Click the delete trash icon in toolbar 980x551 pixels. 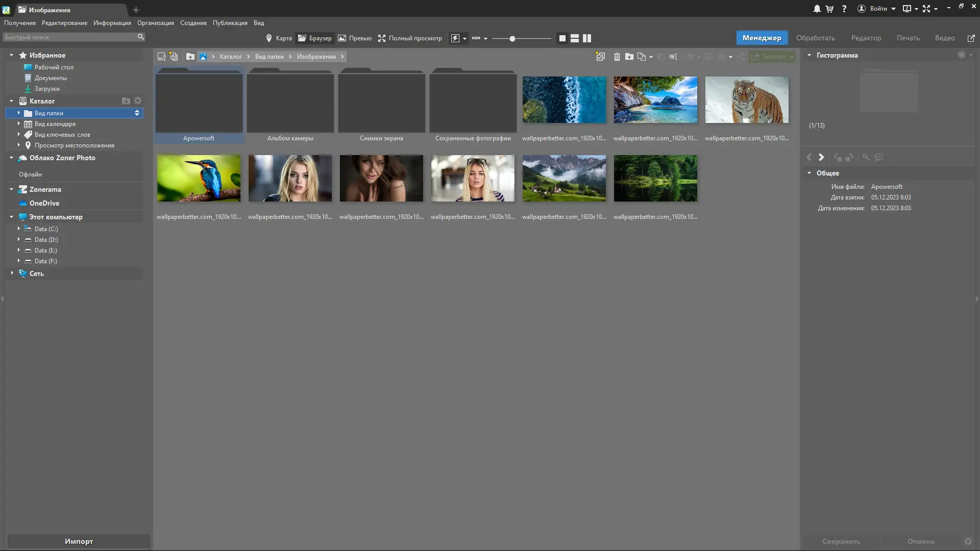pos(617,57)
